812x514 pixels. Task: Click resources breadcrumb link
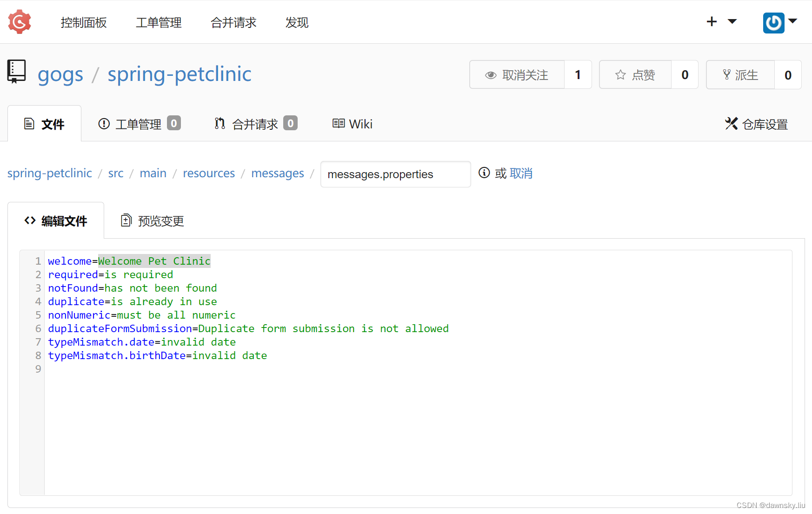pos(209,173)
